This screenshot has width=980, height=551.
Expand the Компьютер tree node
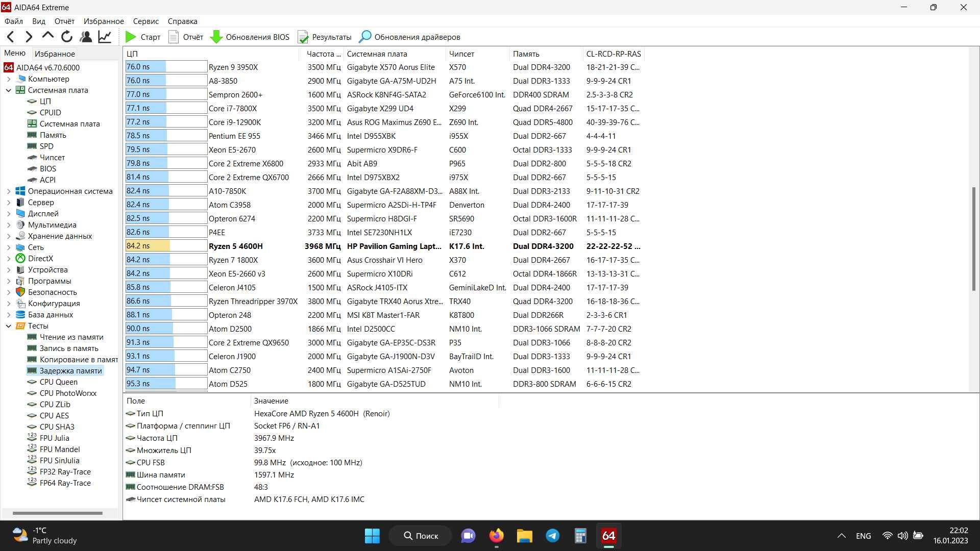coord(9,79)
